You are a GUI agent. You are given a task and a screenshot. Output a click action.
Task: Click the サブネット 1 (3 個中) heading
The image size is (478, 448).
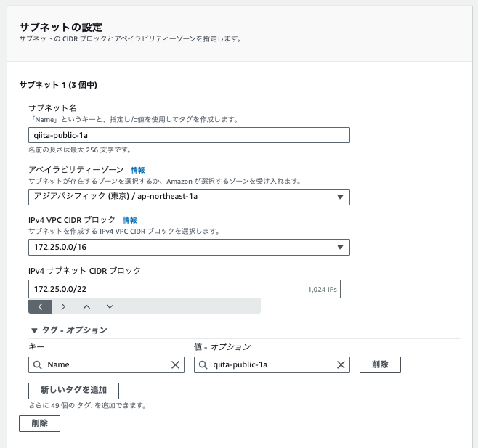[x=58, y=85]
